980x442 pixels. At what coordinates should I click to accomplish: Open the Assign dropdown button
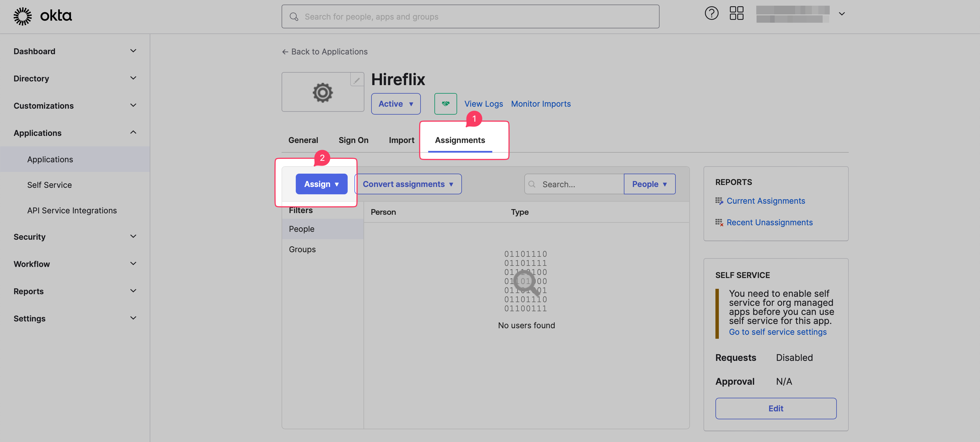pos(322,184)
